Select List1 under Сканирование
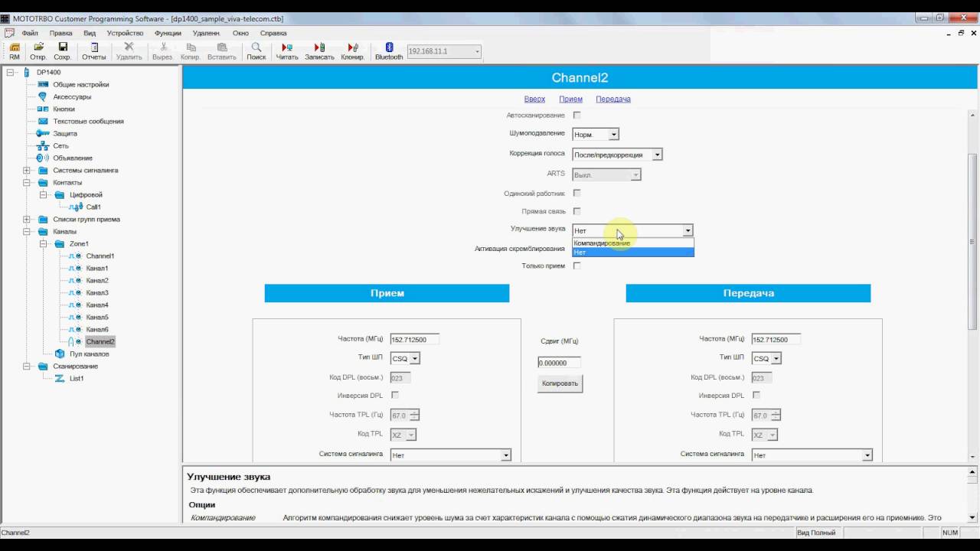This screenshot has width=980, height=551. click(x=77, y=378)
